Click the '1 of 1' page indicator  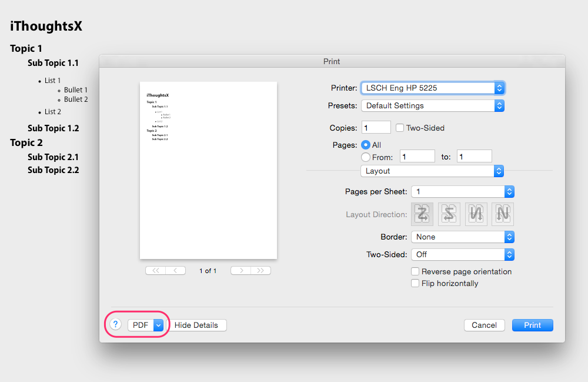click(208, 271)
